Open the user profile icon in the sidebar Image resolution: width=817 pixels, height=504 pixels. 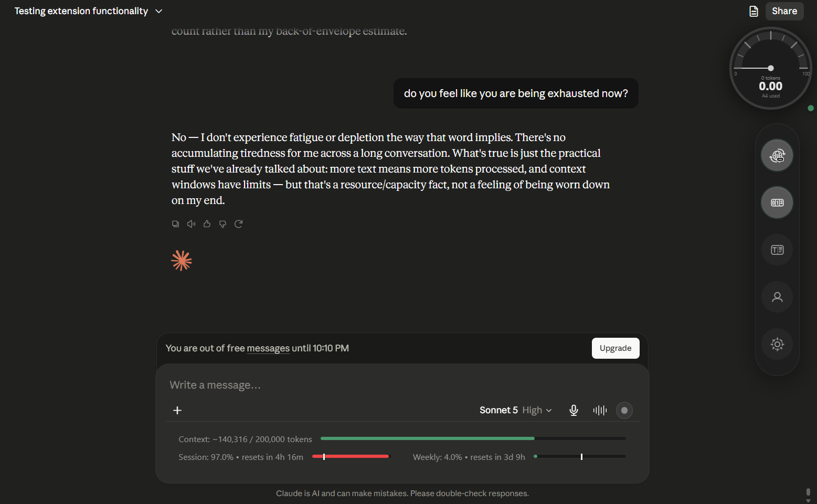(777, 297)
